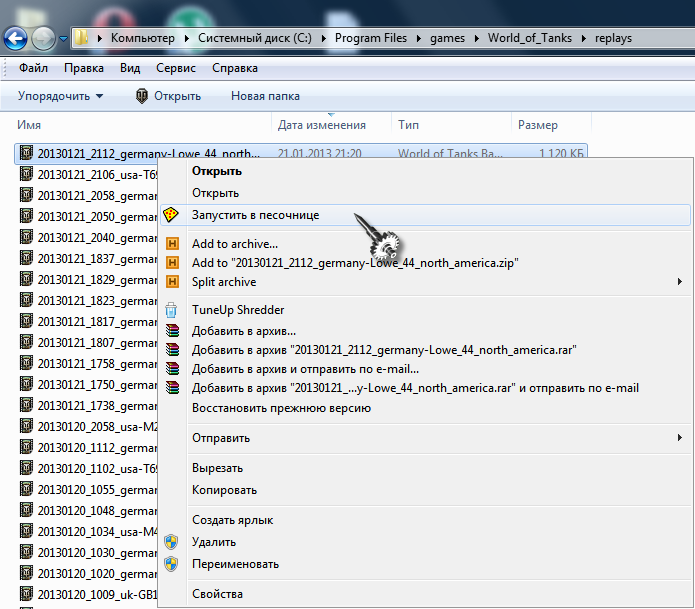This screenshot has width=695, height=609.
Task: Click the replay icon of 20130121_1837 file
Action: coord(27,258)
